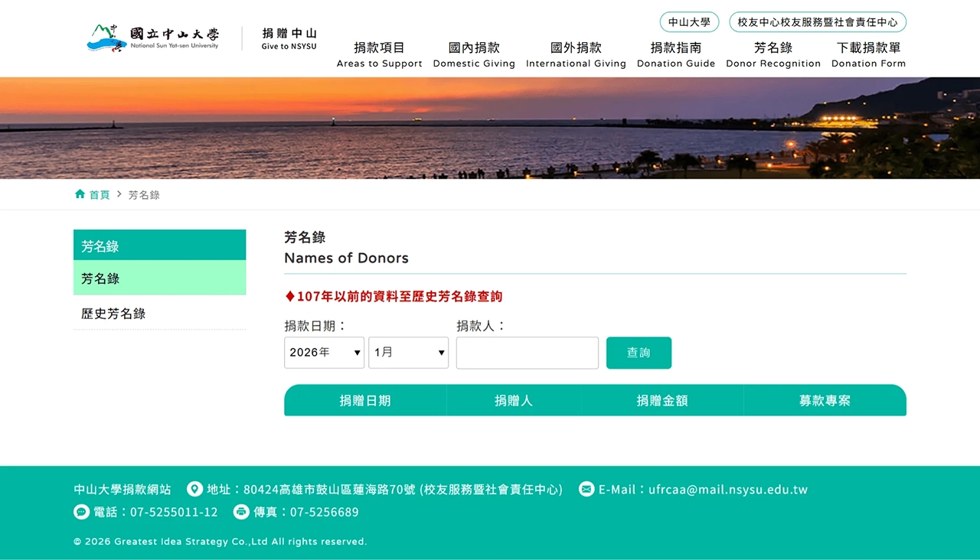Click the Names of Donors heading
The image size is (980, 560).
click(x=346, y=258)
